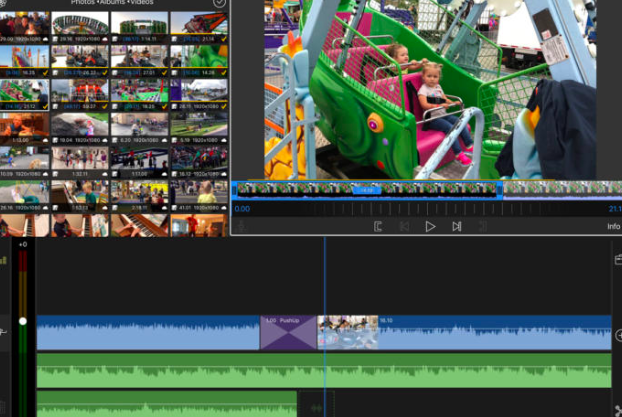Open the Info panel for the clip
The width and height of the screenshot is (622, 417).
click(x=613, y=227)
